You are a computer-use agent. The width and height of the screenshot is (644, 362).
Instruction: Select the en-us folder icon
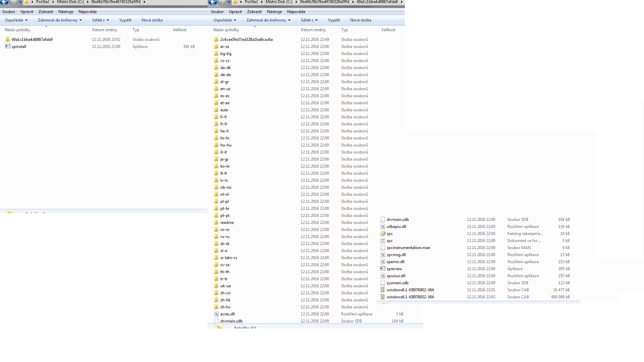pos(216,89)
